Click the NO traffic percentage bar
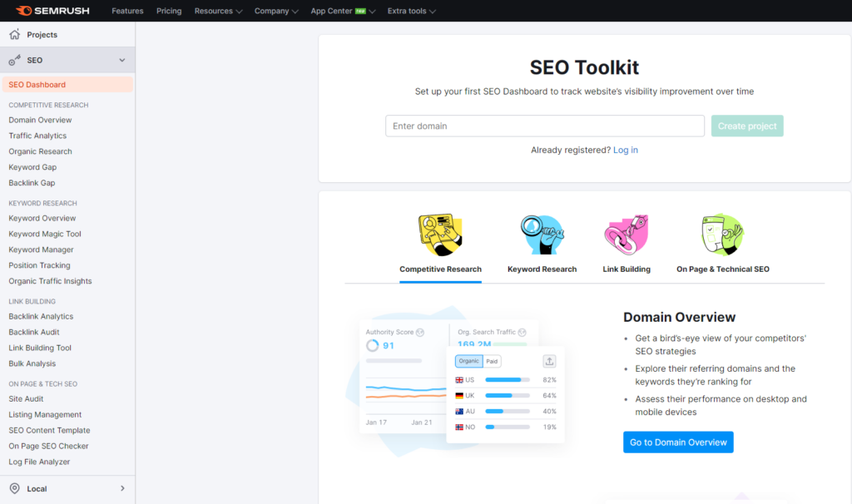This screenshot has height=504, width=852. click(x=507, y=427)
